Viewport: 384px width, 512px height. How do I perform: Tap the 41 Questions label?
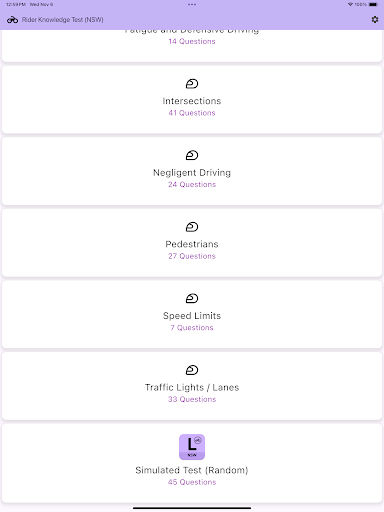point(192,113)
